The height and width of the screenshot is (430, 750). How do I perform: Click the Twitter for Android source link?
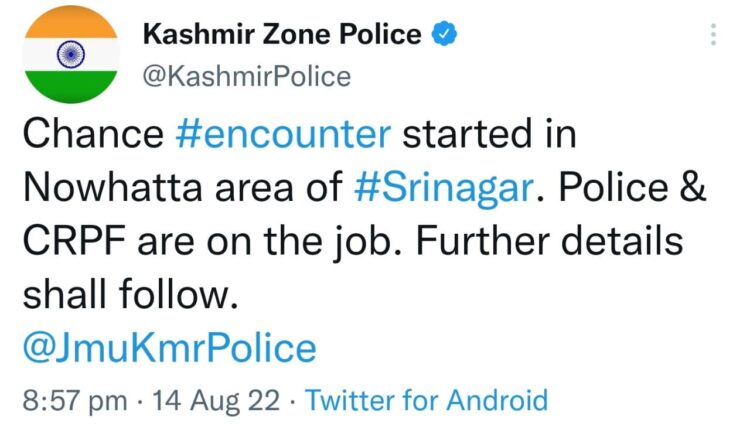click(427, 401)
